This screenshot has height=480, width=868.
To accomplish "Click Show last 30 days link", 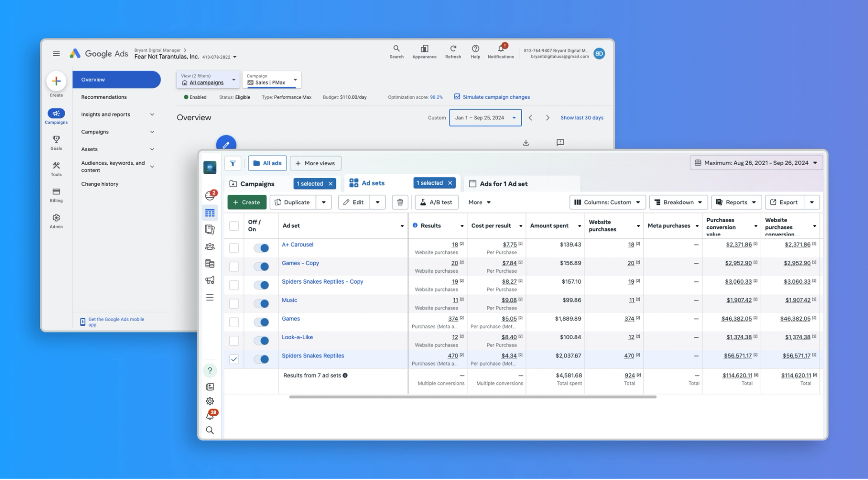I will point(582,118).
